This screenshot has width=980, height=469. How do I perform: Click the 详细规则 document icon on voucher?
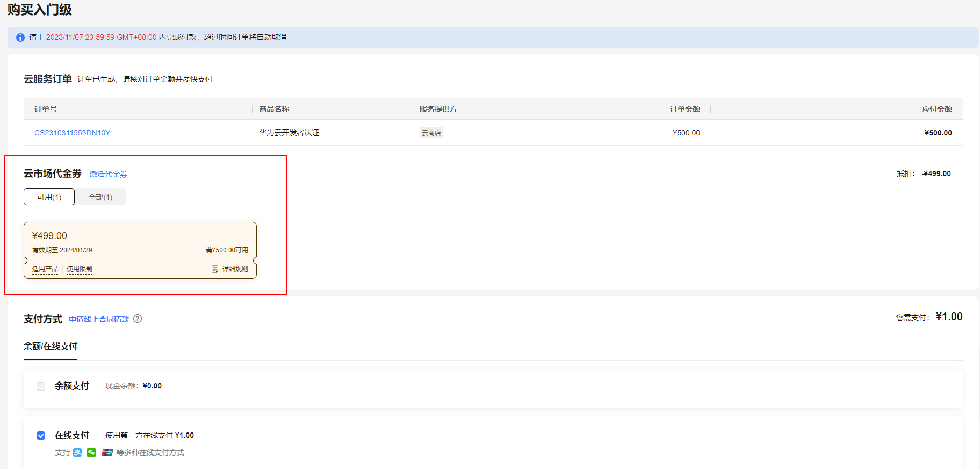tap(215, 269)
